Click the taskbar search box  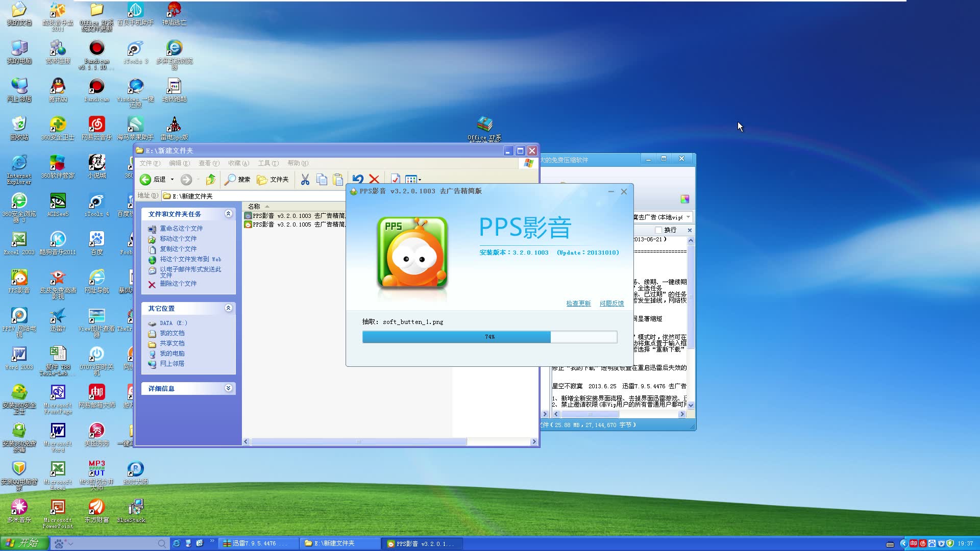click(x=111, y=544)
